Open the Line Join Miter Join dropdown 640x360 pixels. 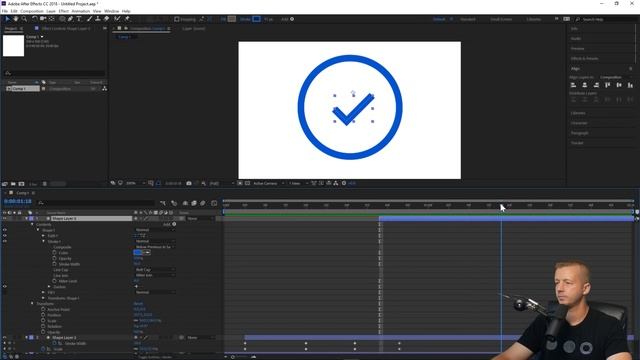[x=155, y=276]
